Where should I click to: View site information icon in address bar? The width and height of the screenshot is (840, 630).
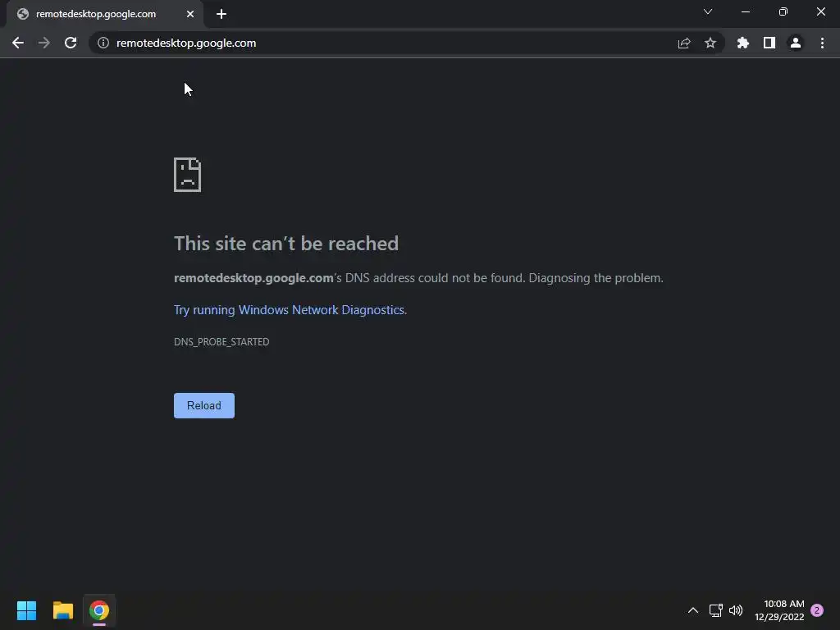[103, 43]
